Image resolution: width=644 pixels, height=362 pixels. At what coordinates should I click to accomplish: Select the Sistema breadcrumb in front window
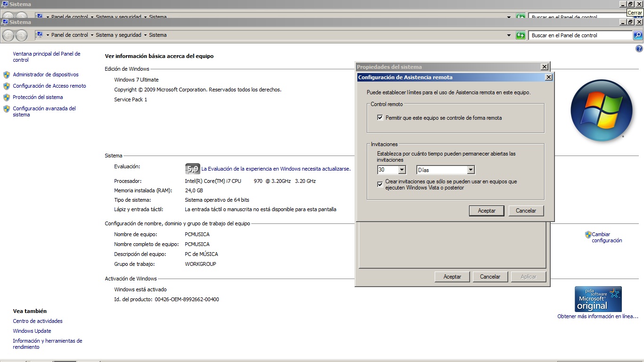[x=158, y=35]
